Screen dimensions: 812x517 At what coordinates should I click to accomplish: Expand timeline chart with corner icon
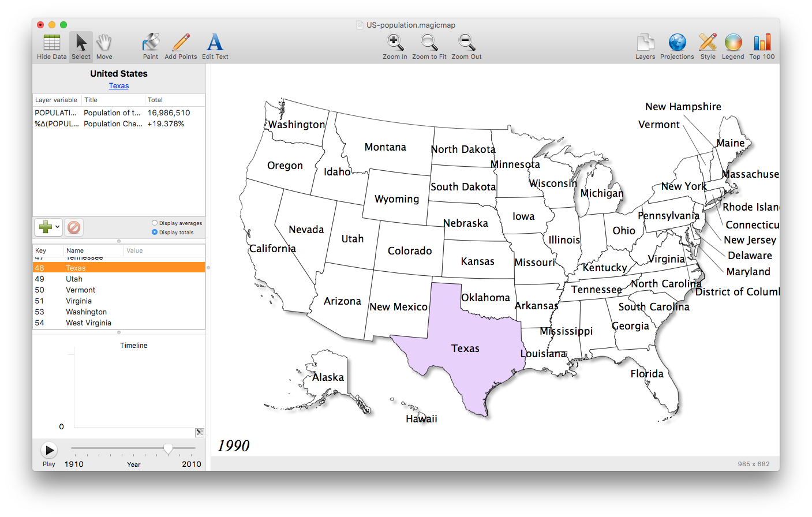pos(200,432)
